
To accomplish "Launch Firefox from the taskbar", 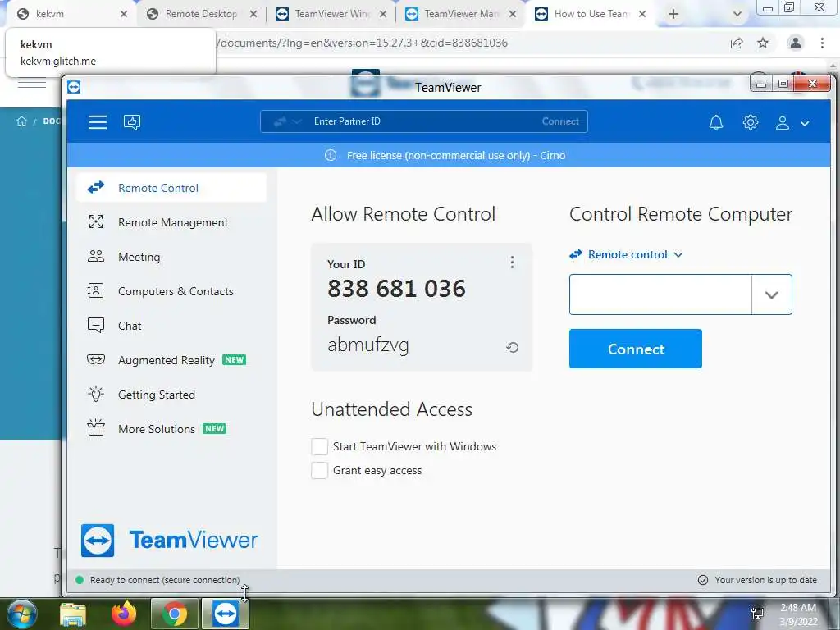I will (124, 614).
